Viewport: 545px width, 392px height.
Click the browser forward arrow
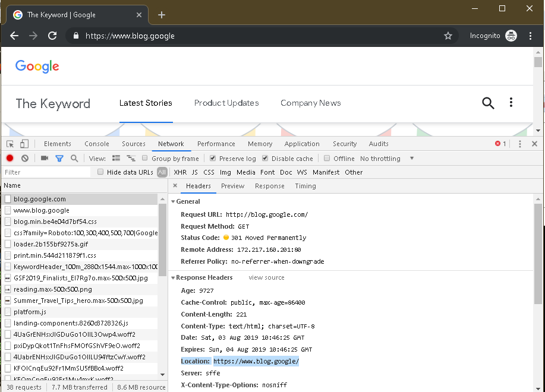[33, 36]
